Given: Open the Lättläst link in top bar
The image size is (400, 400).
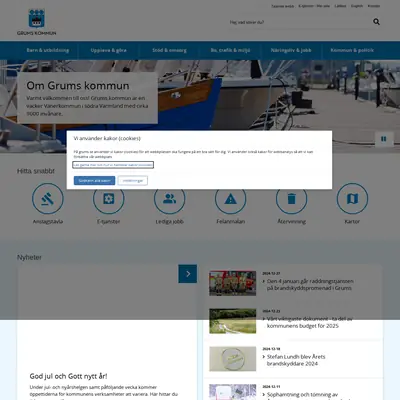Looking at the screenshot, I should [x=340, y=6].
